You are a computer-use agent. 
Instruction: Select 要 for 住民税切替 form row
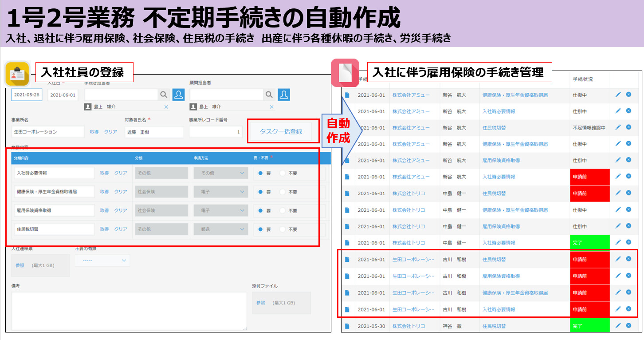pyautogui.click(x=260, y=229)
